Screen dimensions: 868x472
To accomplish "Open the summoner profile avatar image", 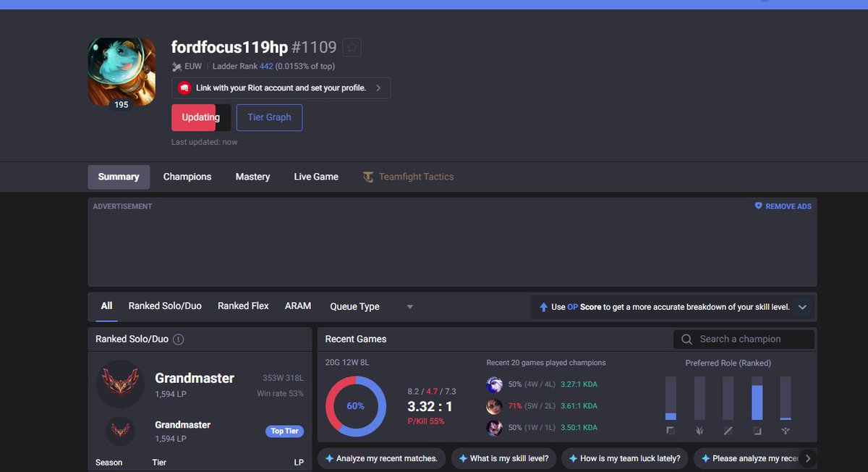I will tap(122, 72).
